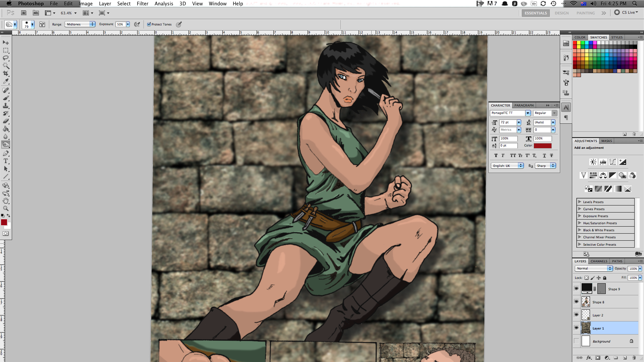The width and height of the screenshot is (644, 362).
Task: Select the Zoom tool
Action: point(6,208)
